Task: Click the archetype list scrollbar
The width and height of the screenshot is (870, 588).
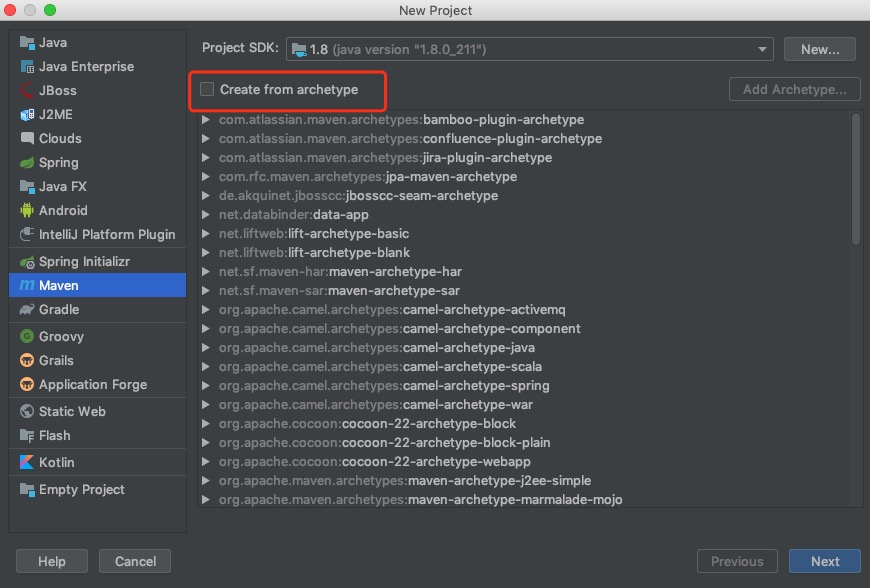Action: [856, 180]
